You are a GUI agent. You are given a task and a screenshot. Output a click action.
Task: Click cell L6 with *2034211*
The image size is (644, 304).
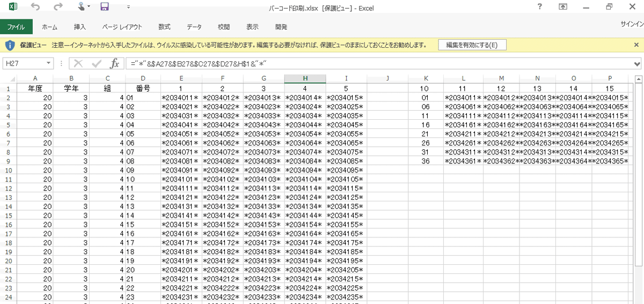tap(463, 134)
